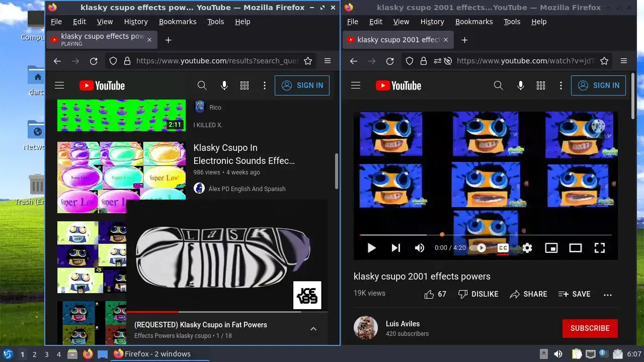The width and height of the screenshot is (644, 362).
Task: Click the URL field in left window
Action: click(x=217, y=61)
